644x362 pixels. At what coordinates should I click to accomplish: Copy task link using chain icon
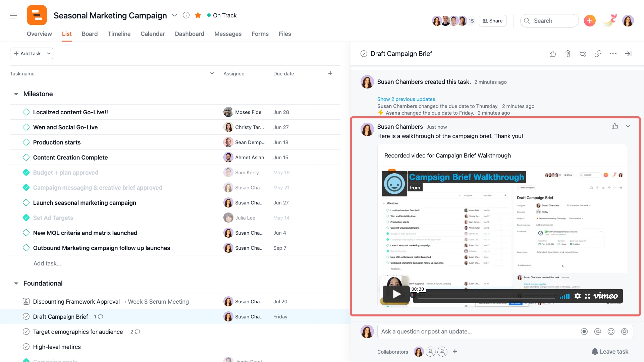(598, 54)
